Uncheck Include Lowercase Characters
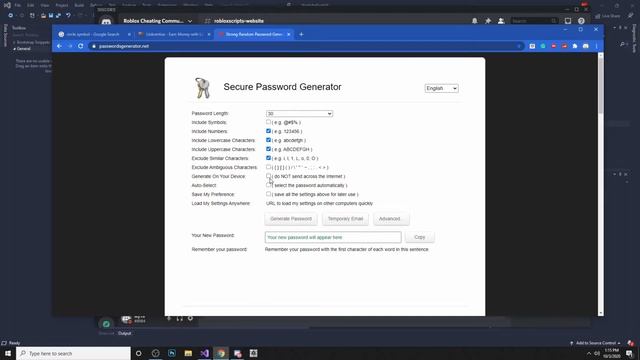This screenshot has width=640, height=360. [x=268, y=140]
